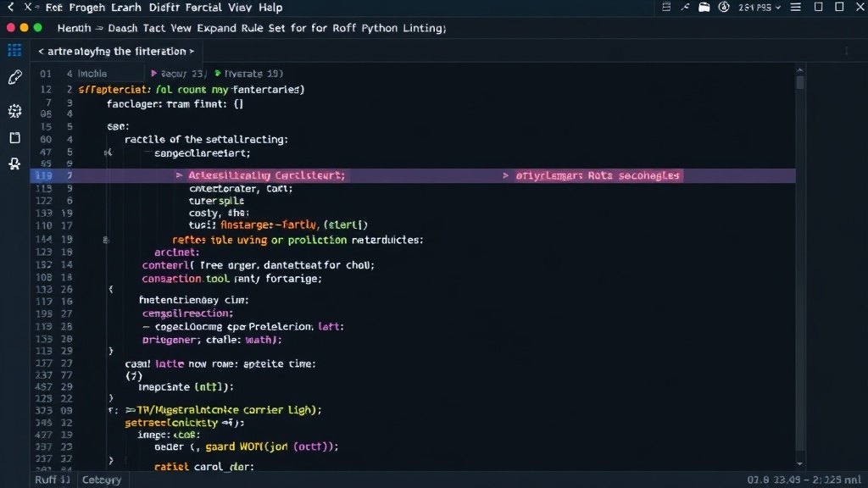Open the 'Diđfit' menu
The width and height of the screenshot is (868, 488).
[x=164, y=8]
